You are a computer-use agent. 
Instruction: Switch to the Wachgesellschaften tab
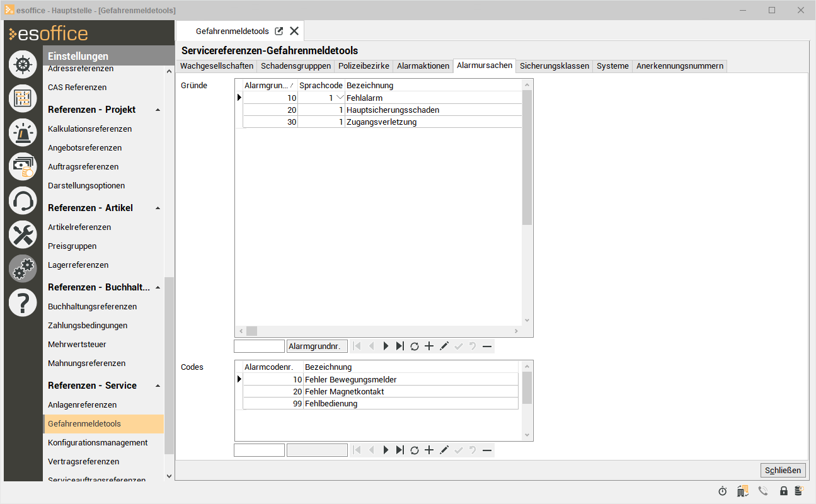coord(217,66)
